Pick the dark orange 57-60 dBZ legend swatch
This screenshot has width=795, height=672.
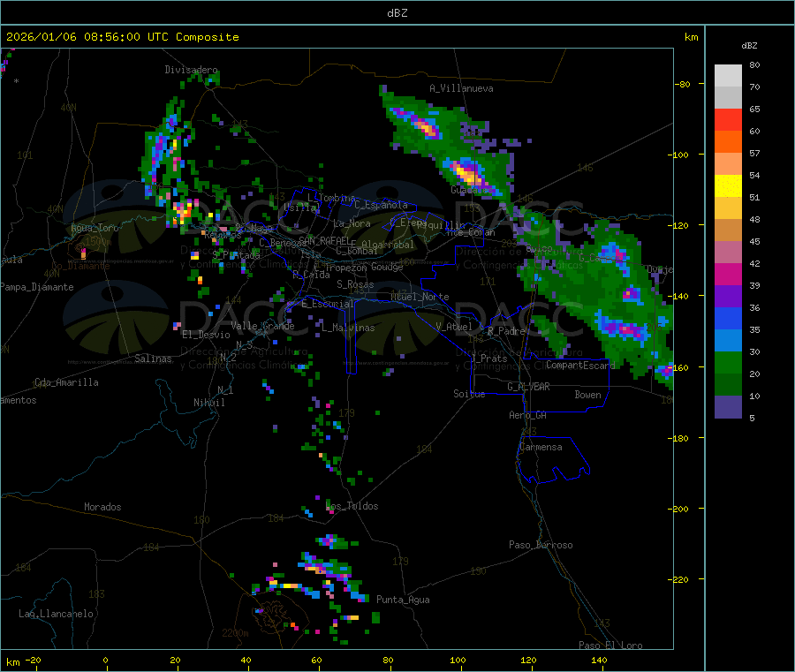(x=728, y=142)
